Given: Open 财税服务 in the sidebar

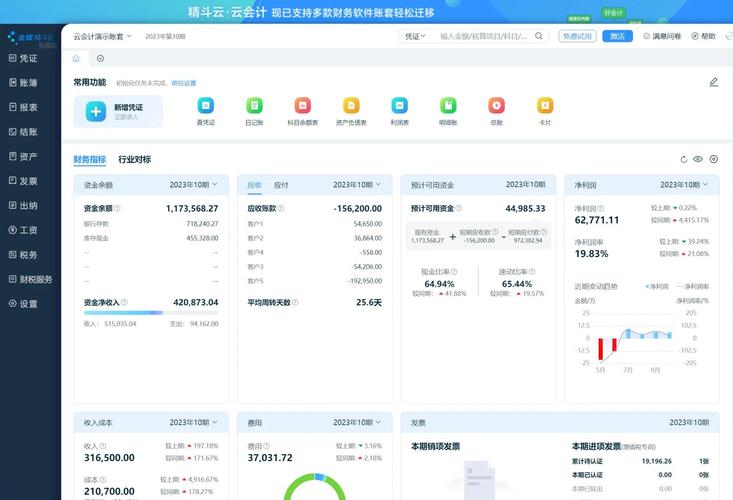Looking at the screenshot, I should click(x=30, y=279).
